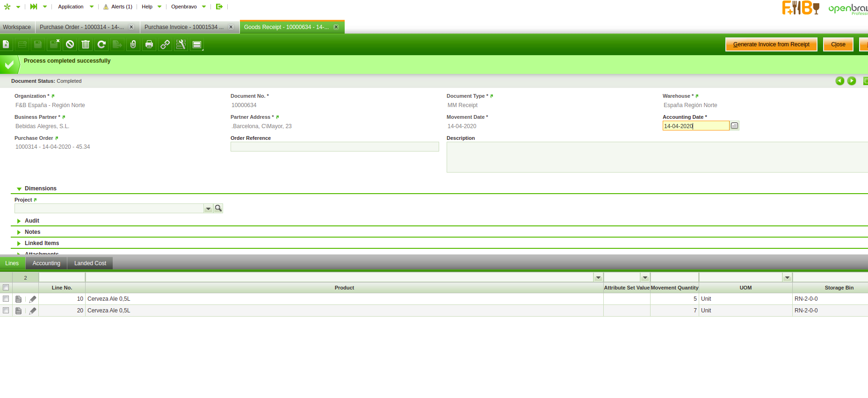Switch to the Landed Cost tab
Screen dimensions: 868x398
tap(90, 263)
